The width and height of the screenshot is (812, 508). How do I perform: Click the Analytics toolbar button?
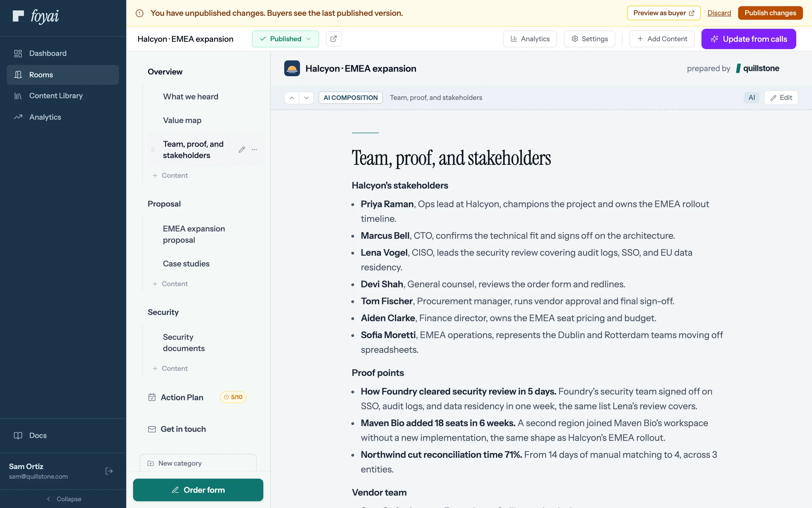[x=530, y=39]
